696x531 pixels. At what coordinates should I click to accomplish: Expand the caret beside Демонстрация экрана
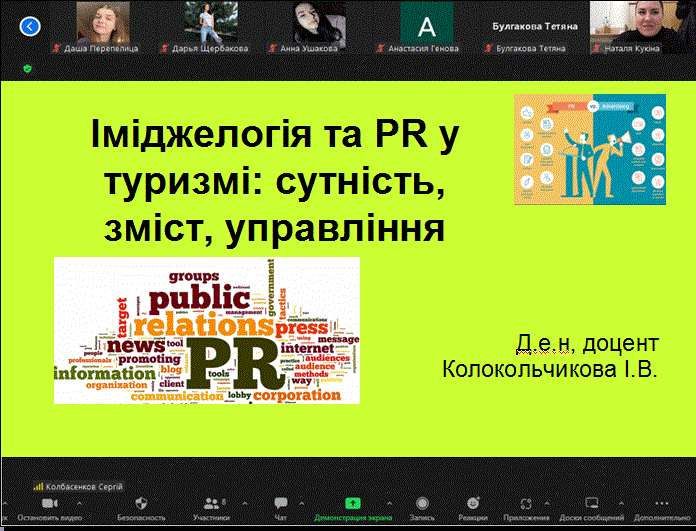389,503
